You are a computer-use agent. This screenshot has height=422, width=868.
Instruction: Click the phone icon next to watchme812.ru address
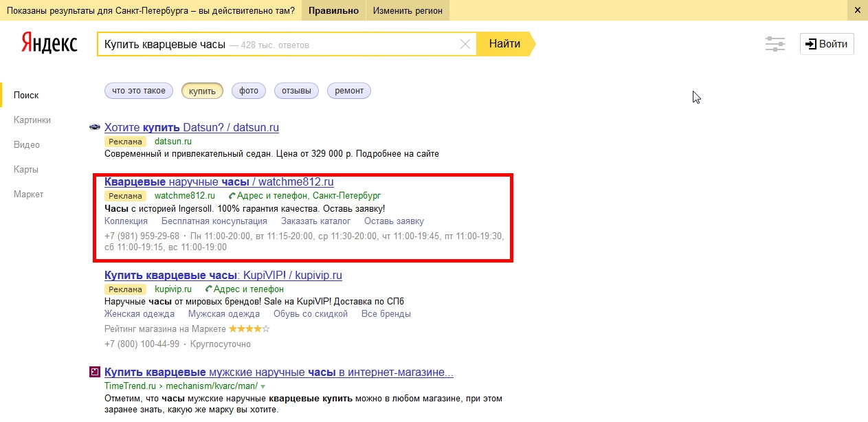(232, 196)
